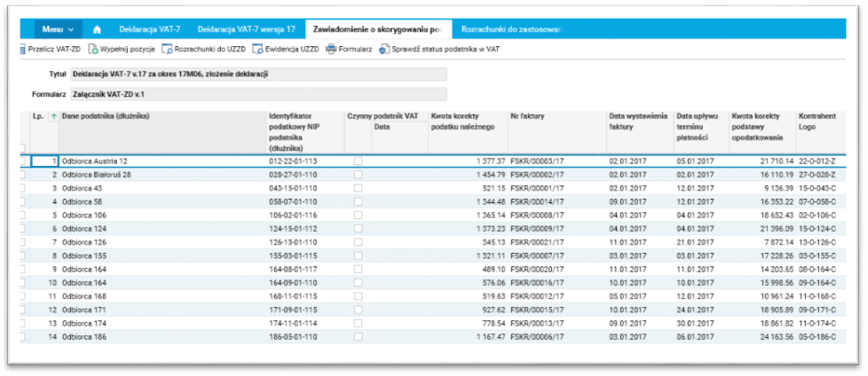Click invoice number FSKR/00002/17
The height and width of the screenshot is (376, 868).
coord(537,174)
